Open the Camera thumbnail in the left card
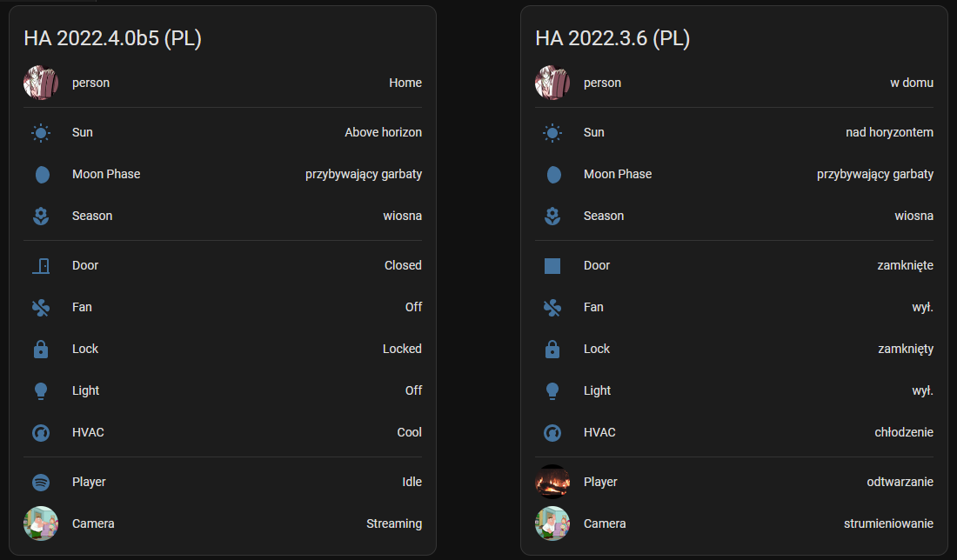 pos(40,523)
